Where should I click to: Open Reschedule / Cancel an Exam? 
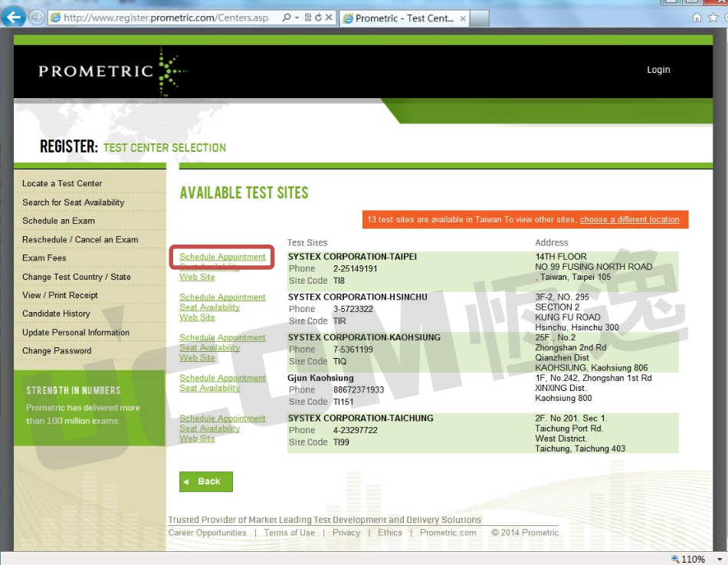pyautogui.click(x=80, y=240)
